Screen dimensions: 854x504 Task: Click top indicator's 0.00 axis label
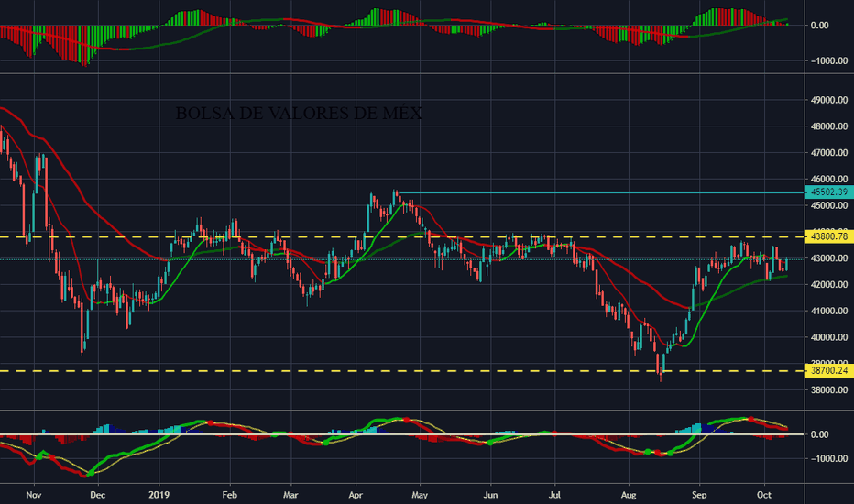click(x=820, y=26)
